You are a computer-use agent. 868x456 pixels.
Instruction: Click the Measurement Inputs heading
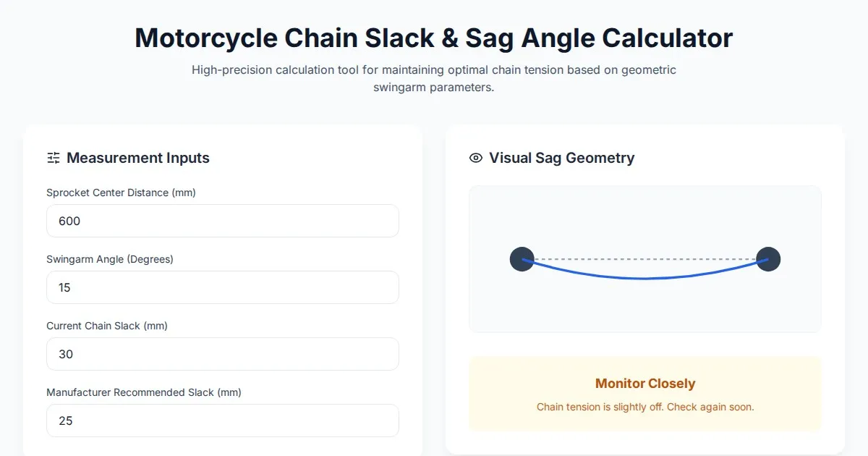click(x=137, y=158)
